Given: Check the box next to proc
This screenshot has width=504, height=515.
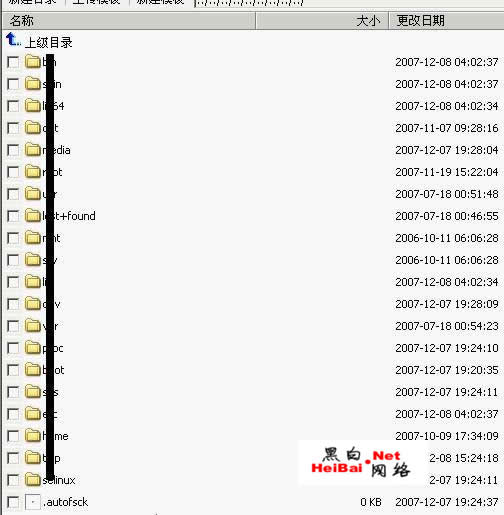Looking at the screenshot, I should (13, 348).
